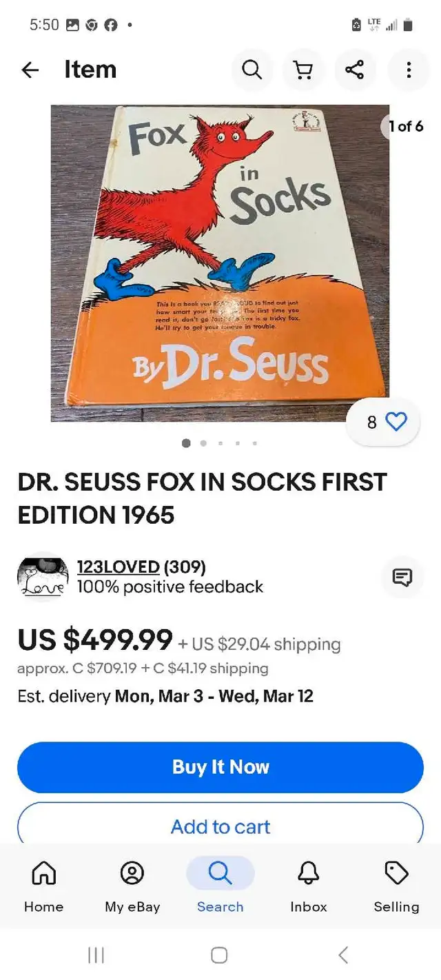Screen dimensions: 441x980
Task: Tap the share icon
Action: click(x=355, y=70)
